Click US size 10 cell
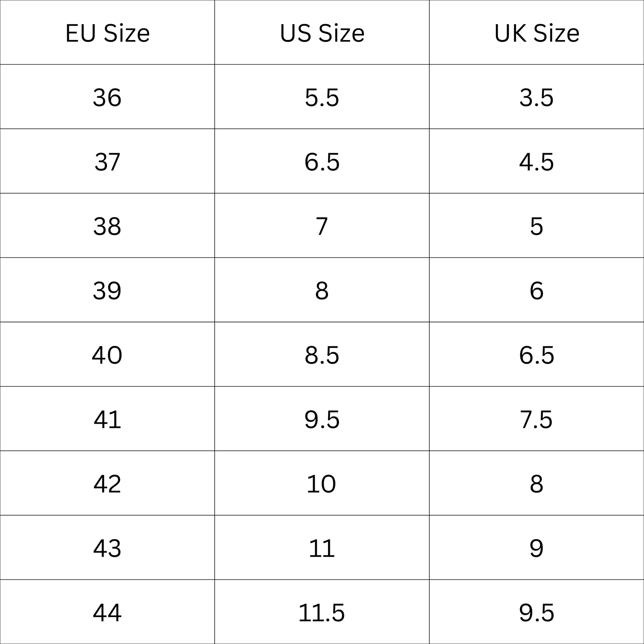 coord(322,484)
